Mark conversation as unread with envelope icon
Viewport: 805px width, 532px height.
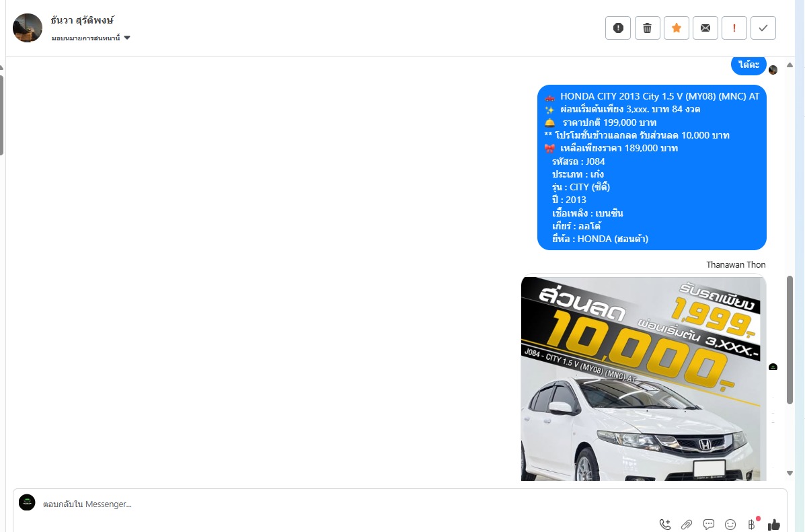(705, 28)
